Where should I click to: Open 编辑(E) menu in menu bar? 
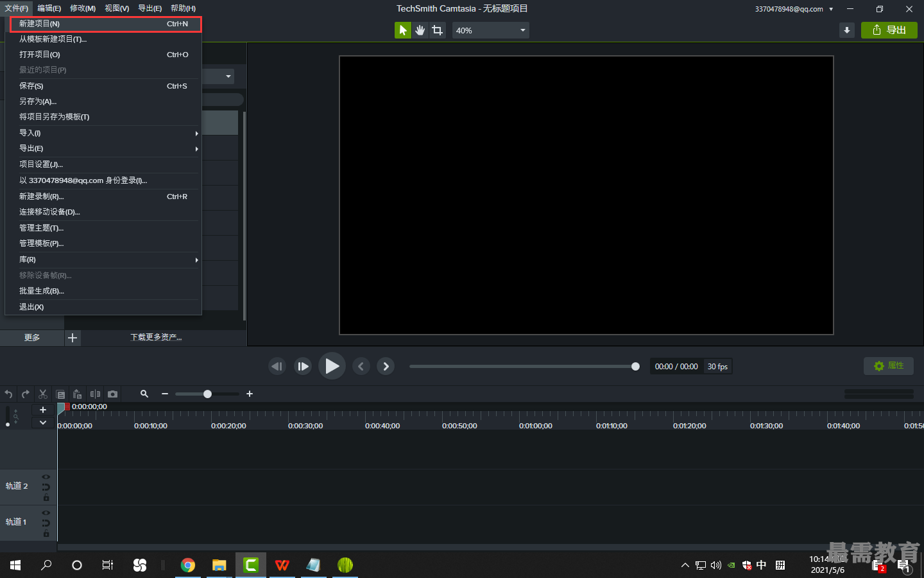tap(49, 8)
